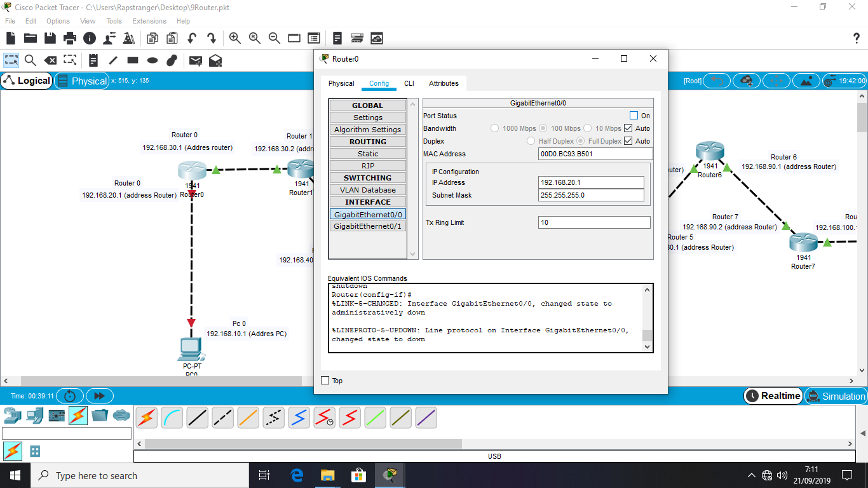This screenshot has height=488, width=868.
Task: Reset the workspace zoom
Action: coord(255,38)
